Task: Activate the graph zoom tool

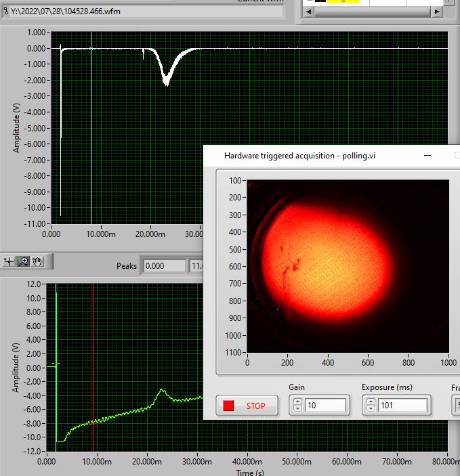Action: point(24,261)
